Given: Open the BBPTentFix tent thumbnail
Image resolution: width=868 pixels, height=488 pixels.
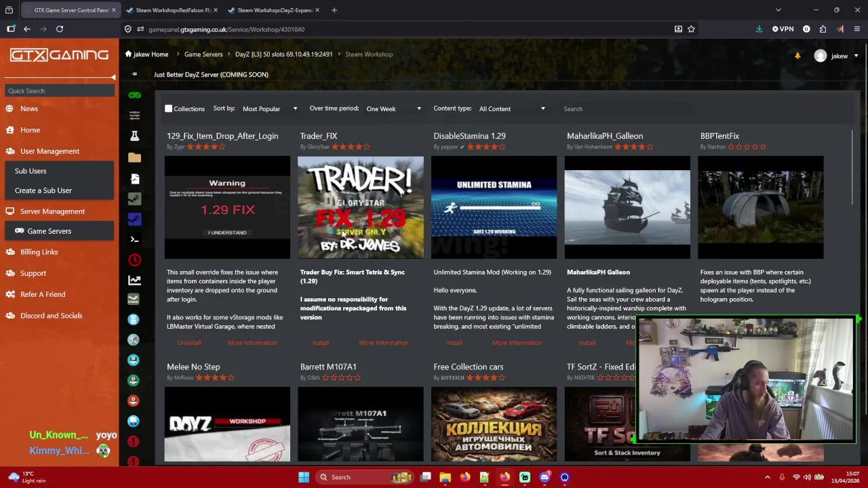Looking at the screenshot, I should pos(761,207).
